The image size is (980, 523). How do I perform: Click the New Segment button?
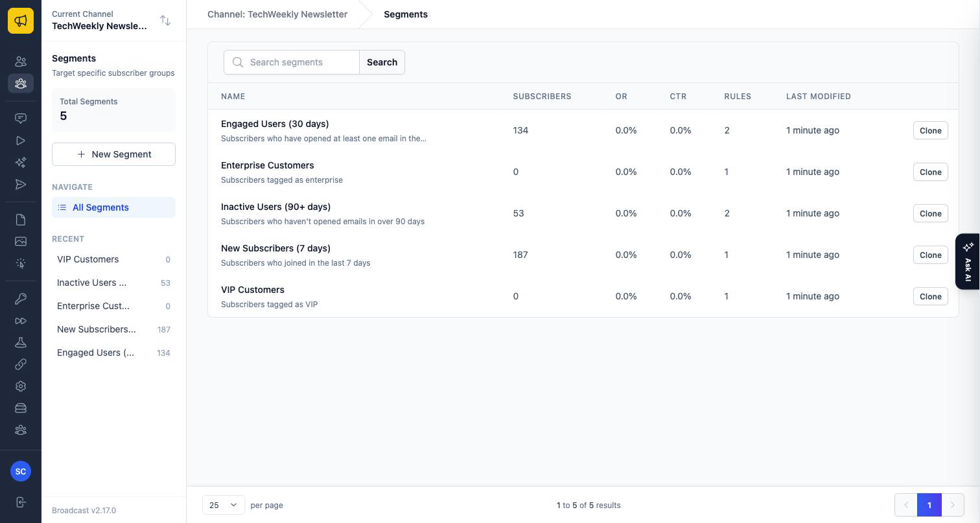113,154
